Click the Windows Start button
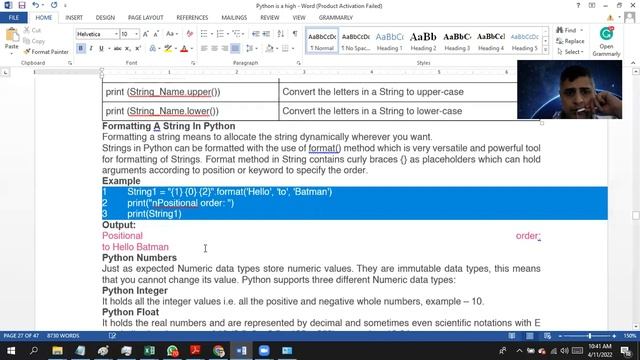This screenshot has width=640, height=360. click(11, 351)
